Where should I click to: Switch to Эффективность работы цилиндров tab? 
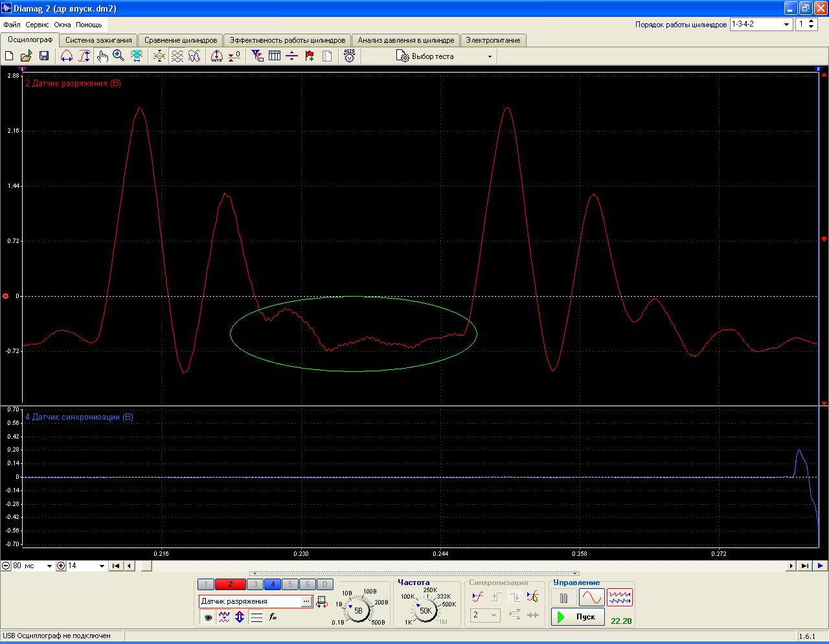coord(288,40)
